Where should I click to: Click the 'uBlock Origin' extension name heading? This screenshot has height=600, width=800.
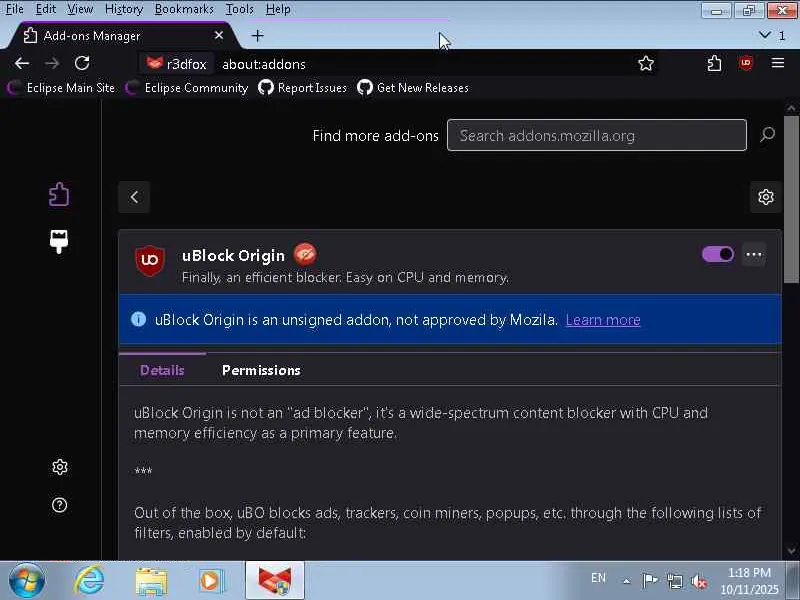click(x=233, y=255)
